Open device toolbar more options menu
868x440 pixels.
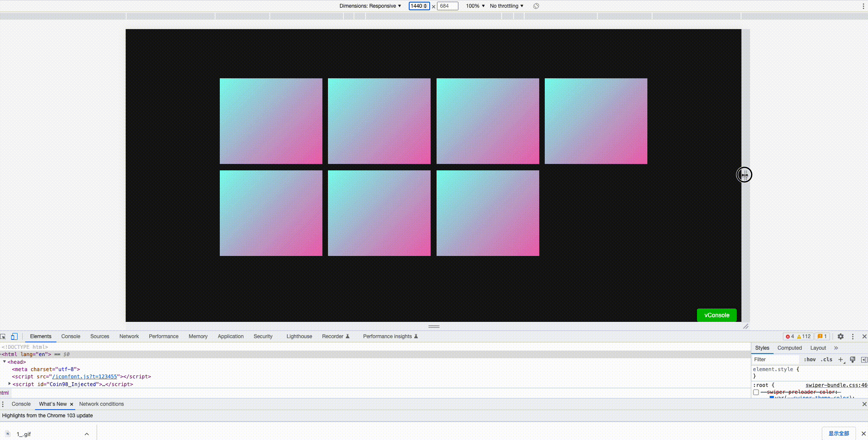863,6
